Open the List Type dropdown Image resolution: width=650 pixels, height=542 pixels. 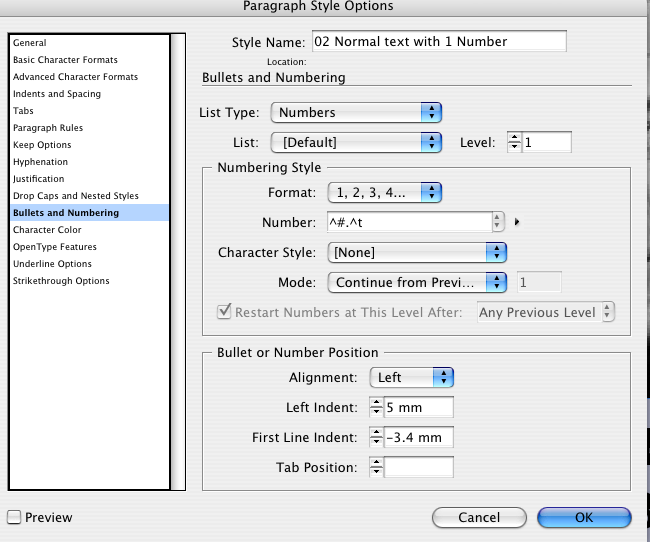356,112
